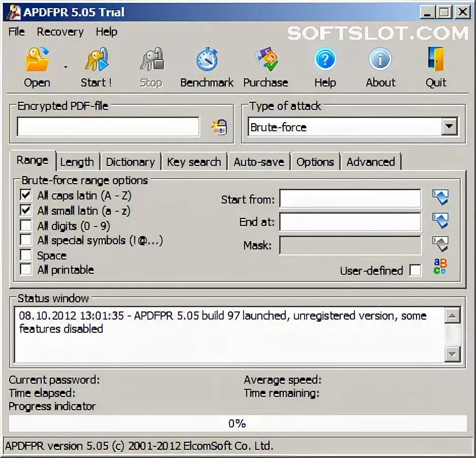476x458 pixels.
Task: Click the About info icon
Action: coord(380,59)
